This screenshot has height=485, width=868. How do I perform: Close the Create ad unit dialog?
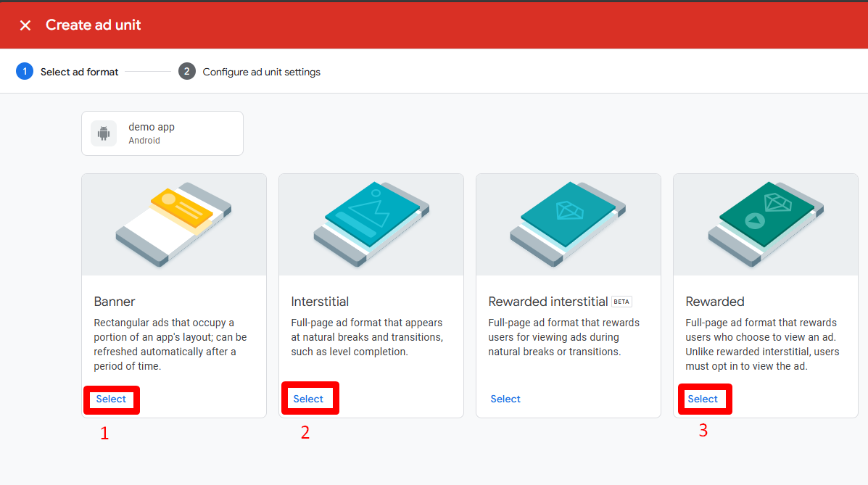click(x=25, y=25)
